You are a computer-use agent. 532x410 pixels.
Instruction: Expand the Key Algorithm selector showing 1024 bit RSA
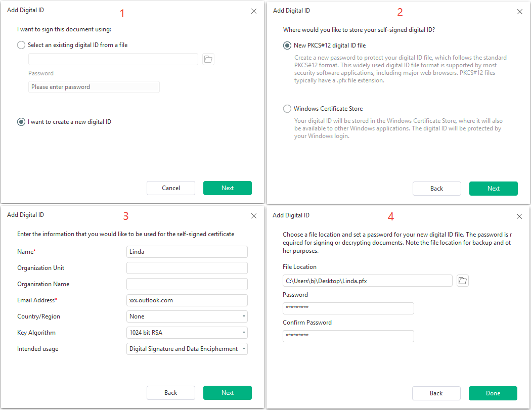187,333
